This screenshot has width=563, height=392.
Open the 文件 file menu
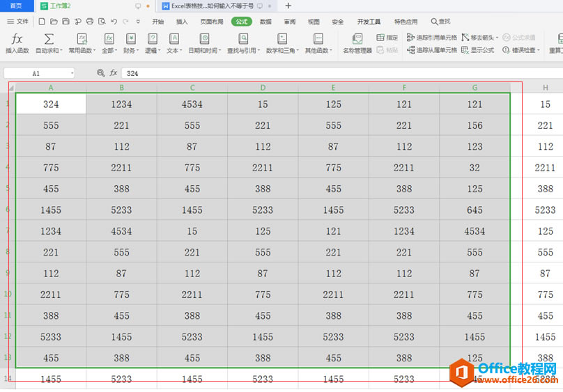tap(18, 22)
